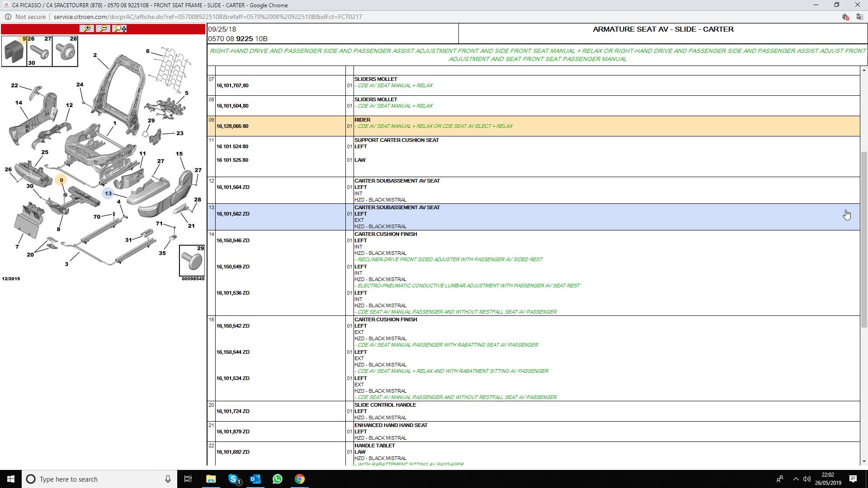This screenshot has height=488, width=868.
Task: Click part number 16,101,724 ZD slide control handle
Action: click(x=233, y=411)
